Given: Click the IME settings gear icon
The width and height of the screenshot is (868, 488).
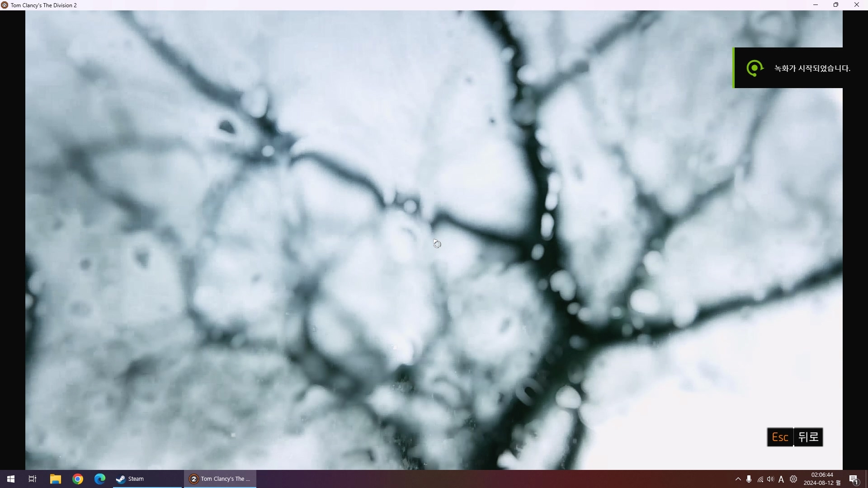Looking at the screenshot, I should pyautogui.click(x=793, y=479).
